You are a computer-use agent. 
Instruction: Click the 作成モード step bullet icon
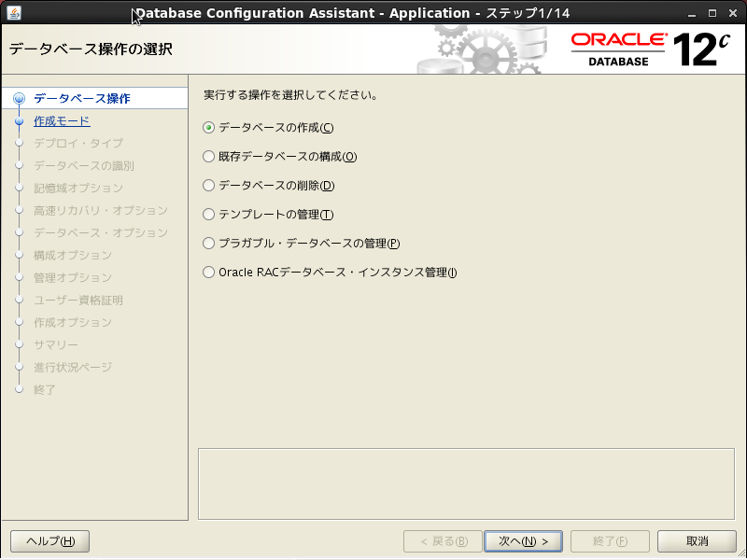19,121
